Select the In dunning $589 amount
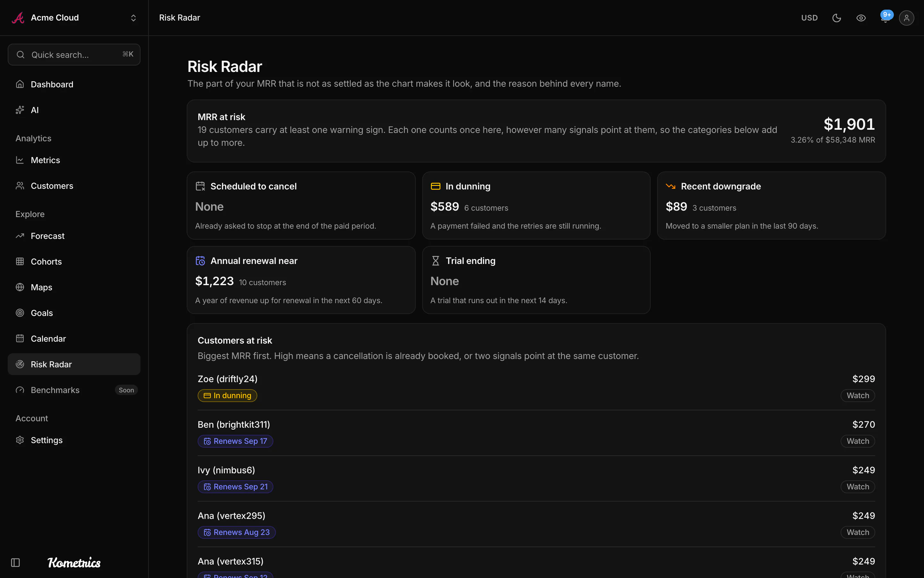 click(444, 206)
